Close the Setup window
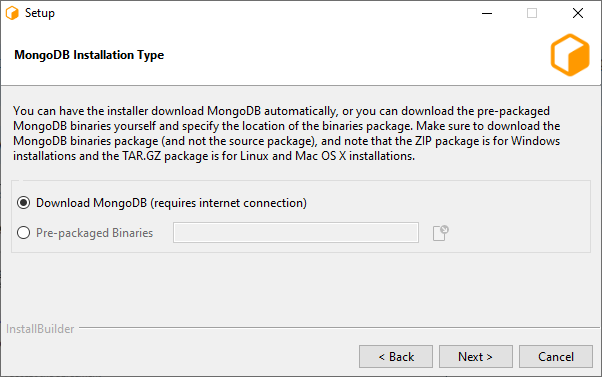Screen dimensions: 602x377 pyautogui.click(x=578, y=13)
